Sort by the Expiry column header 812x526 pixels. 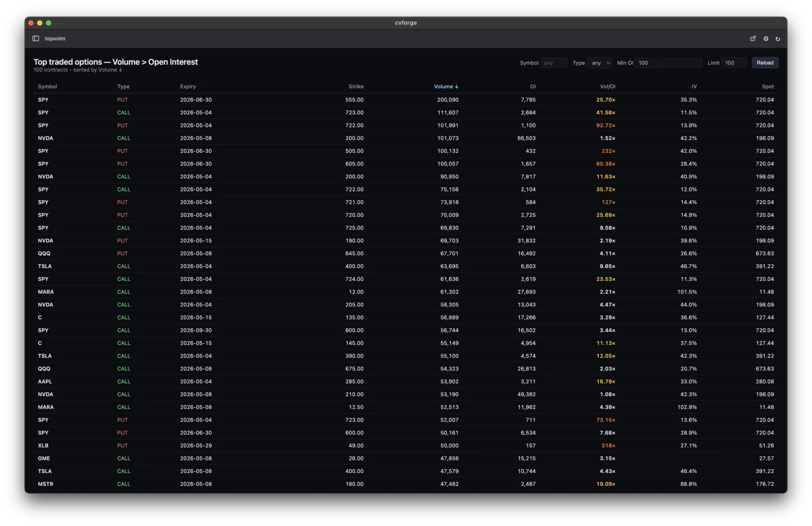click(188, 87)
